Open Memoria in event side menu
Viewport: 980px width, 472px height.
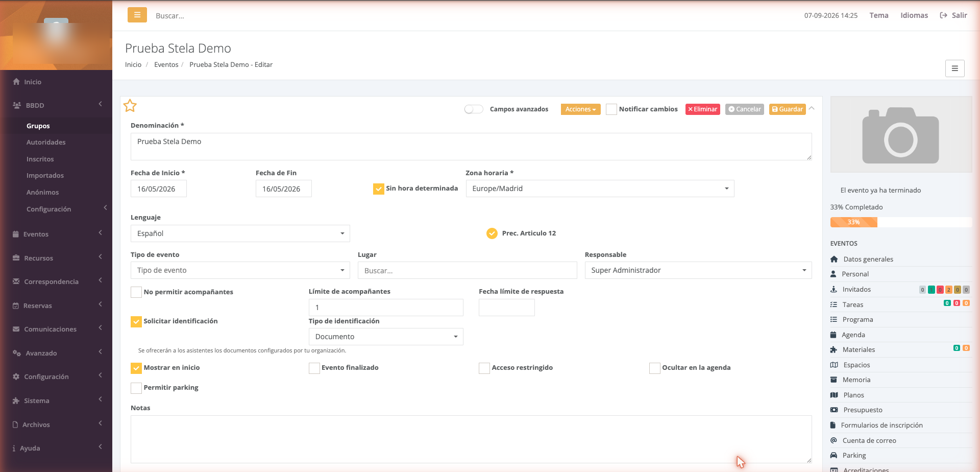coord(901,380)
